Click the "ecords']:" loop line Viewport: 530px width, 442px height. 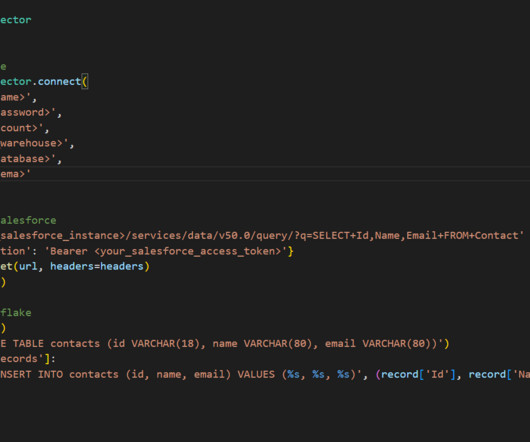click(x=28, y=359)
